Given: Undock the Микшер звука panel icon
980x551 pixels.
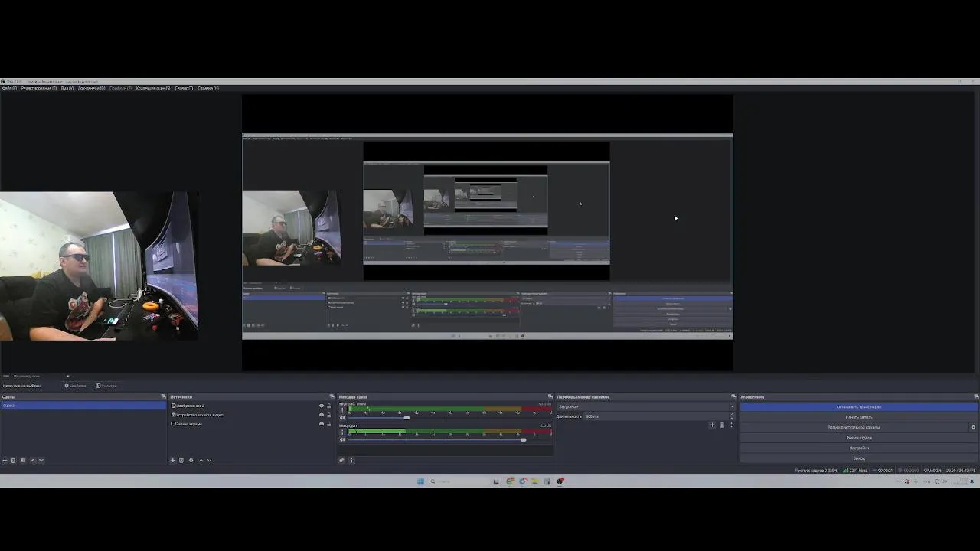Looking at the screenshot, I should [550, 396].
